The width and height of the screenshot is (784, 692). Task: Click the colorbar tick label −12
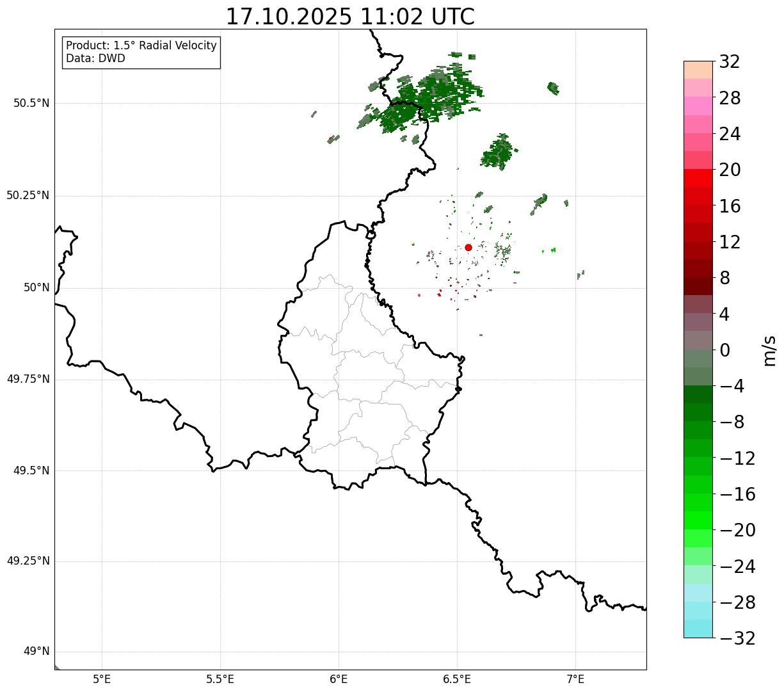[x=737, y=458]
